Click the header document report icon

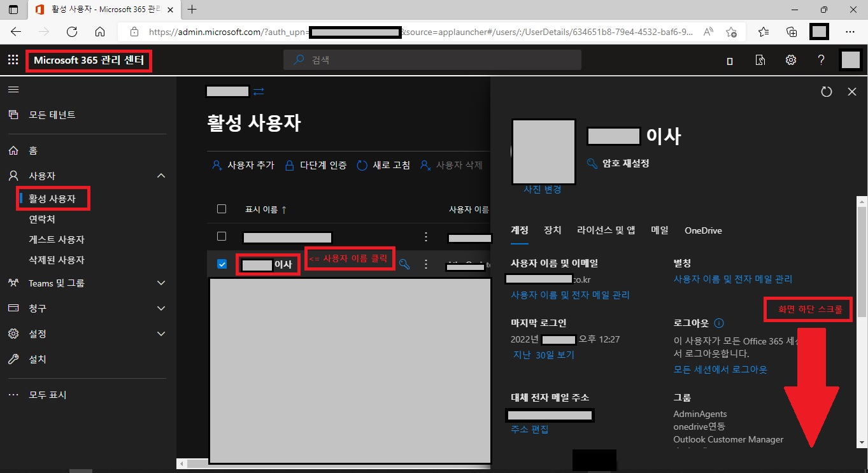coord(760,60)
